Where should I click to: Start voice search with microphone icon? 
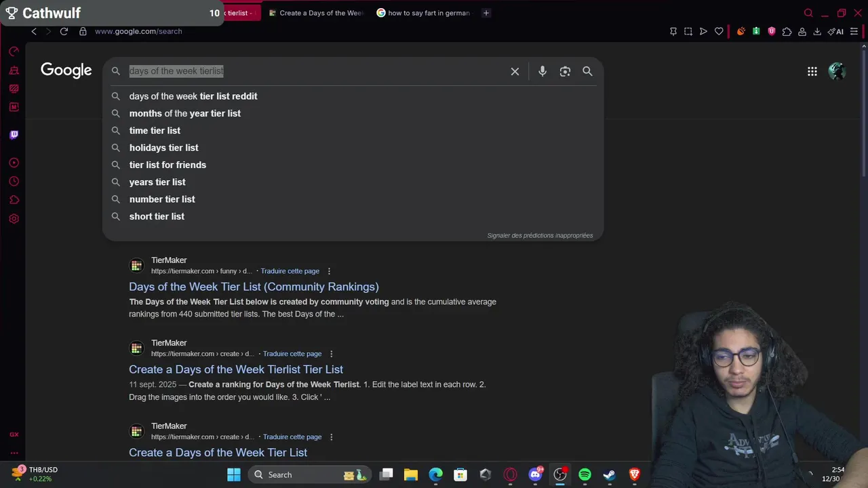542,71
